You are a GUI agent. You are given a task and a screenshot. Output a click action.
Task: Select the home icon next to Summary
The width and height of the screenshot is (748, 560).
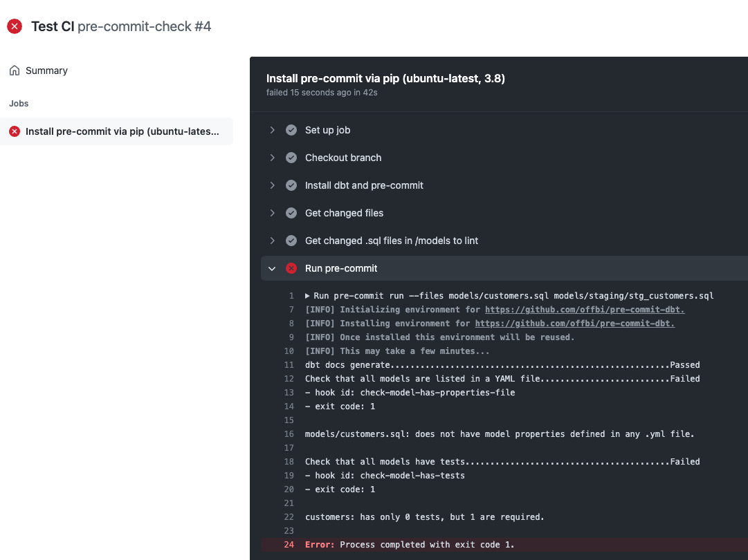(14, 70)
